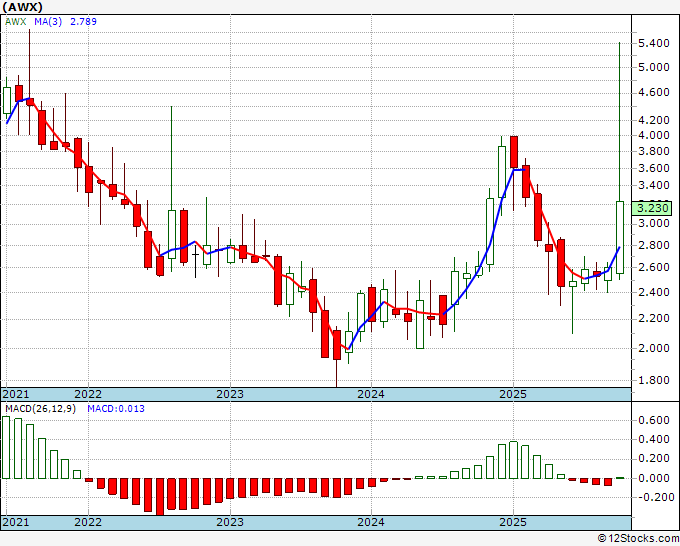
Task: Select 2023 on the price chart timeline
Action: (230, 394)
